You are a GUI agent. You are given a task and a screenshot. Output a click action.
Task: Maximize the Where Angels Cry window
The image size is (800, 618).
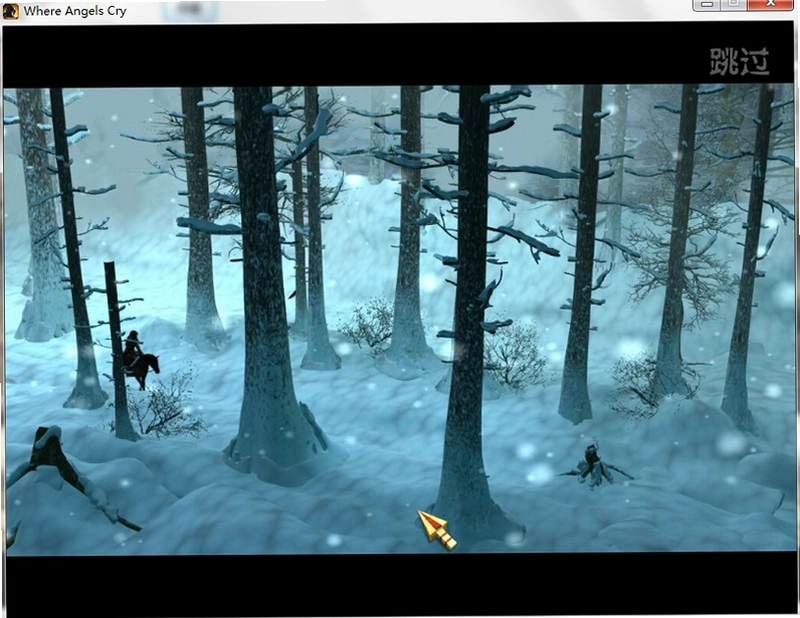(x=734, y=5)
